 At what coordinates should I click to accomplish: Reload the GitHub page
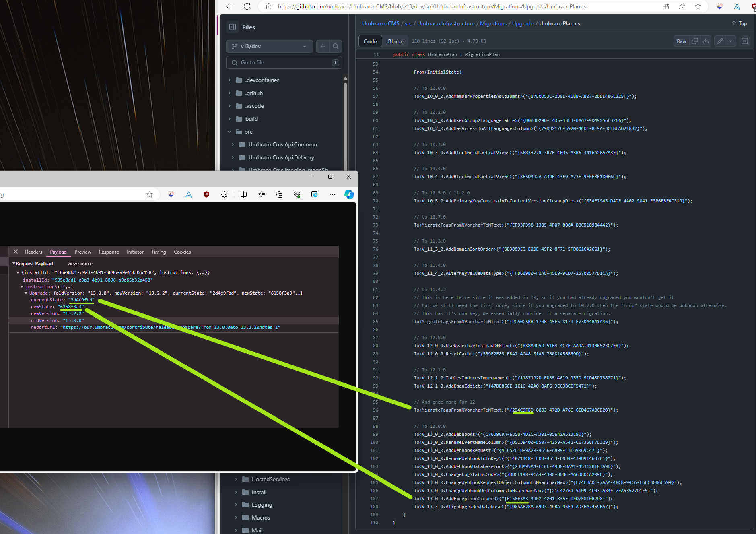pos(247,6)
